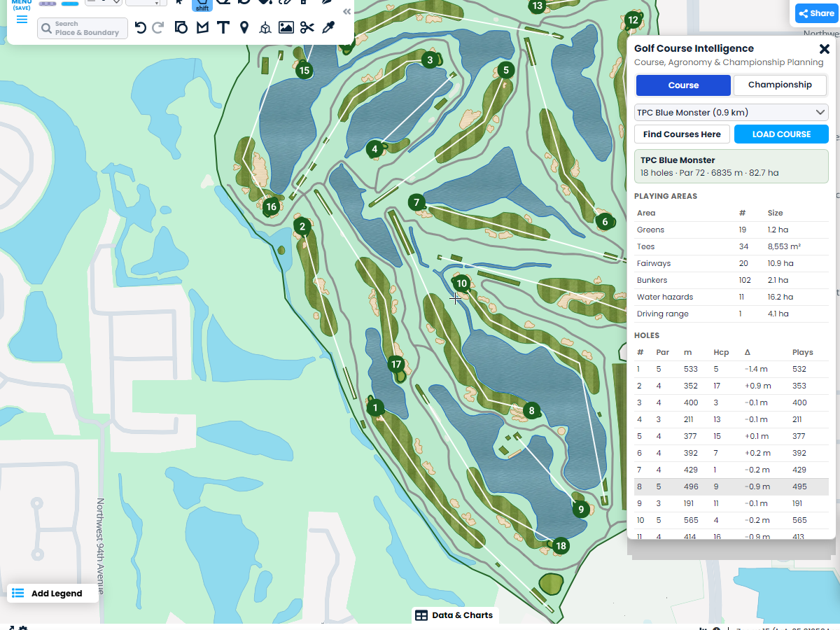Select hole 1 row in Holes table
Image resolution: width=840 pixels, height=630 pixels.
(x=731, y=369)
